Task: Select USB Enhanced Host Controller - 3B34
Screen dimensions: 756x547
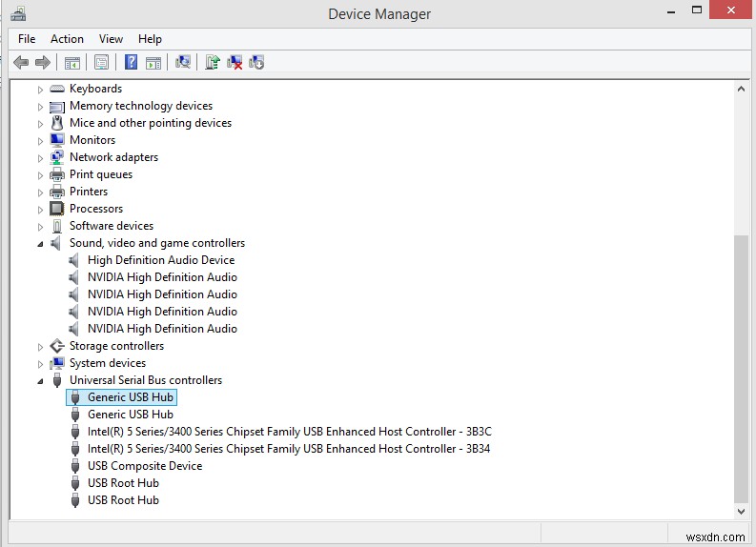Action: click(x=289, y=449)
